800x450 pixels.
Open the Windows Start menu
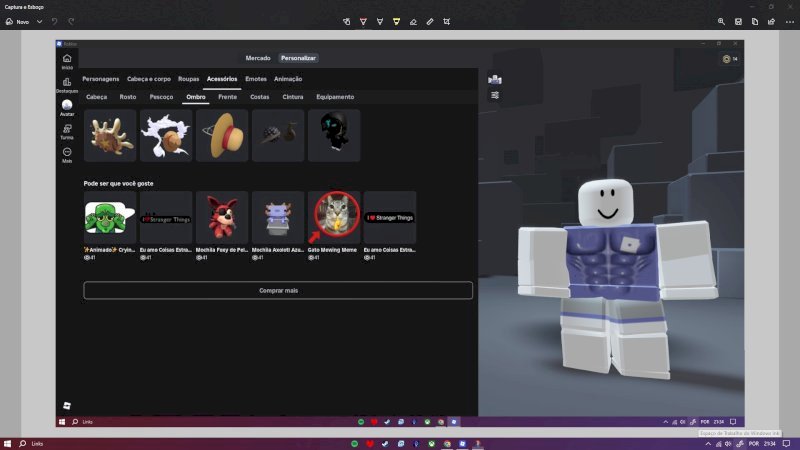(7, 444)
